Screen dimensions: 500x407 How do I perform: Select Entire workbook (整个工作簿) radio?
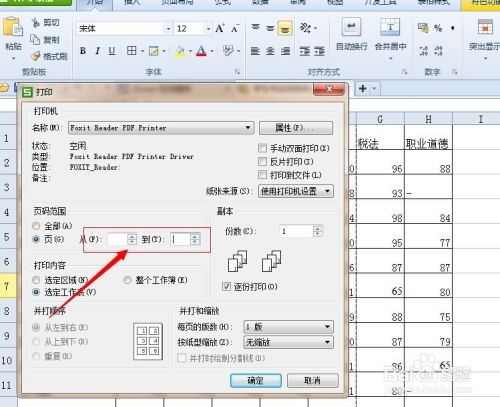tap(127, 280)
